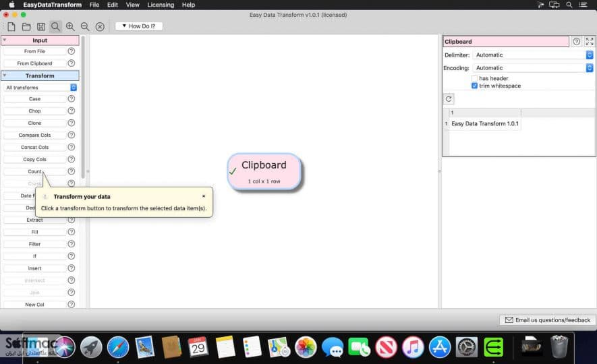Click the Save toolbar icon
This screenshot has height=364, width=597.
pos(40,26)
